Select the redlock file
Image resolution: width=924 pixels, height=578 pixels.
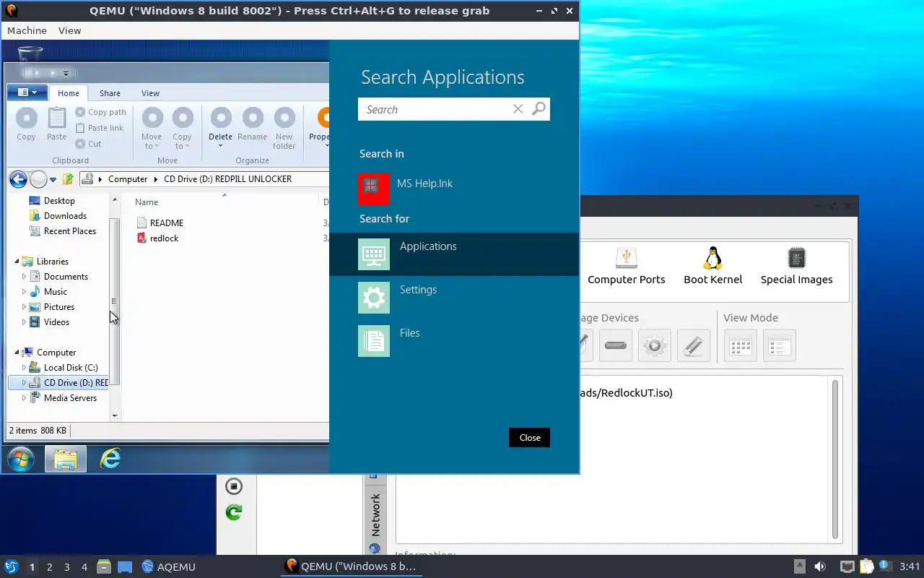point(164,238)
